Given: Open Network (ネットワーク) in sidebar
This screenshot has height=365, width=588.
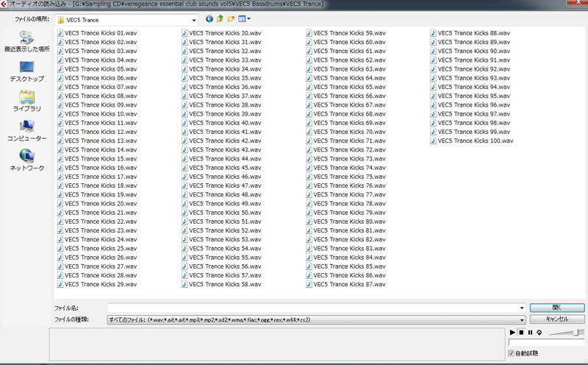Looking at the screenshot, I should click(26, 160).
